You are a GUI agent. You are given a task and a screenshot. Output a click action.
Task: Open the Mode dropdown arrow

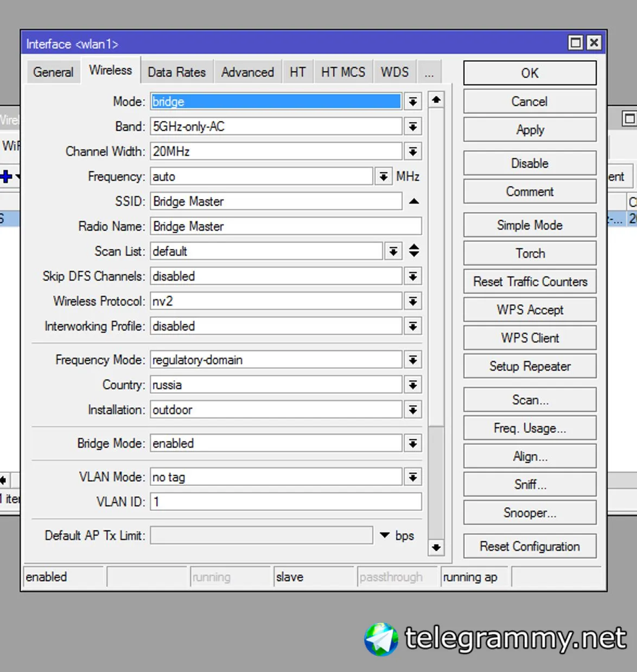point(413,102)
